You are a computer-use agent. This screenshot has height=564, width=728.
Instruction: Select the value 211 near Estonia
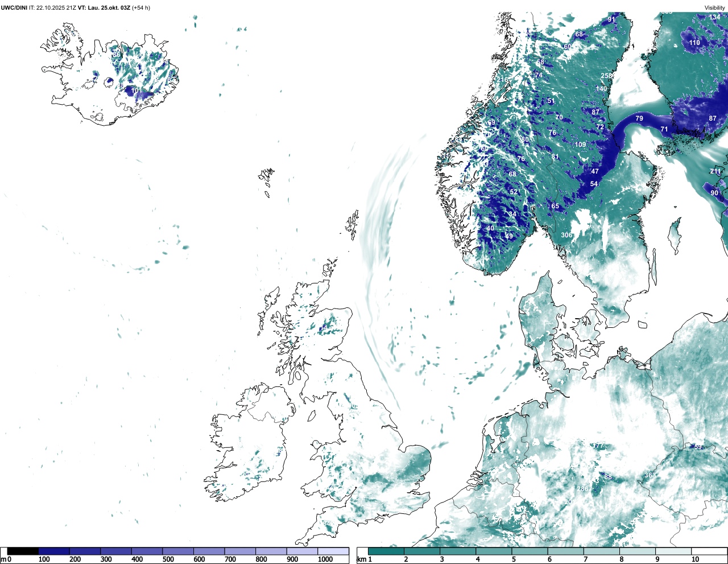tap(715, 171)
